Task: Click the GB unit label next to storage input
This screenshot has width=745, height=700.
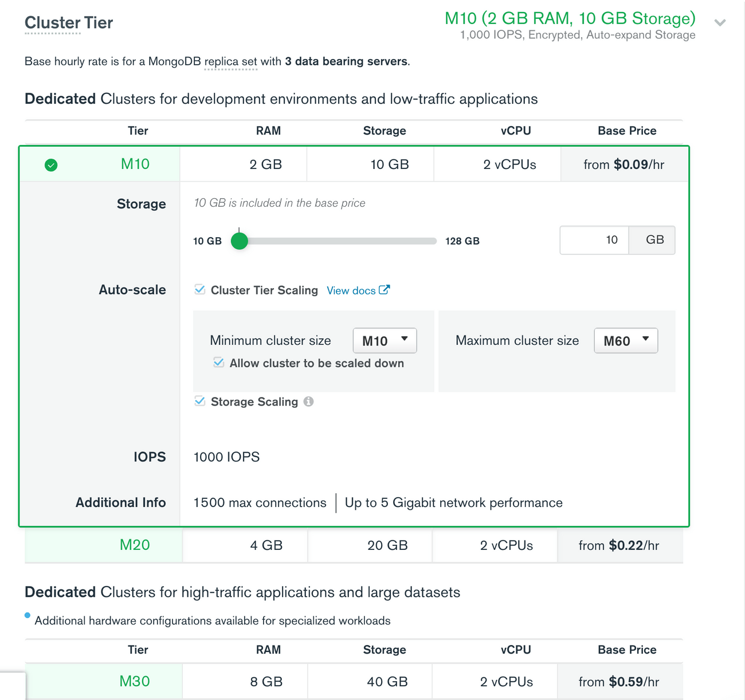Action: point(652,240)
